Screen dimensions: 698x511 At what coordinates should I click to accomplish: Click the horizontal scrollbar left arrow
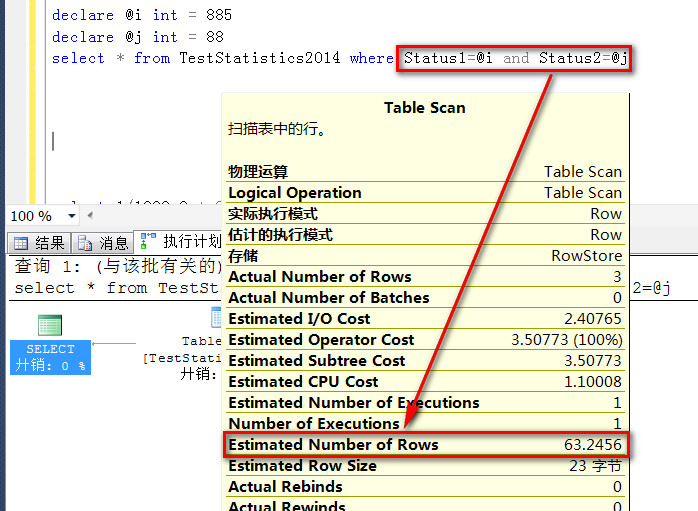90,216
